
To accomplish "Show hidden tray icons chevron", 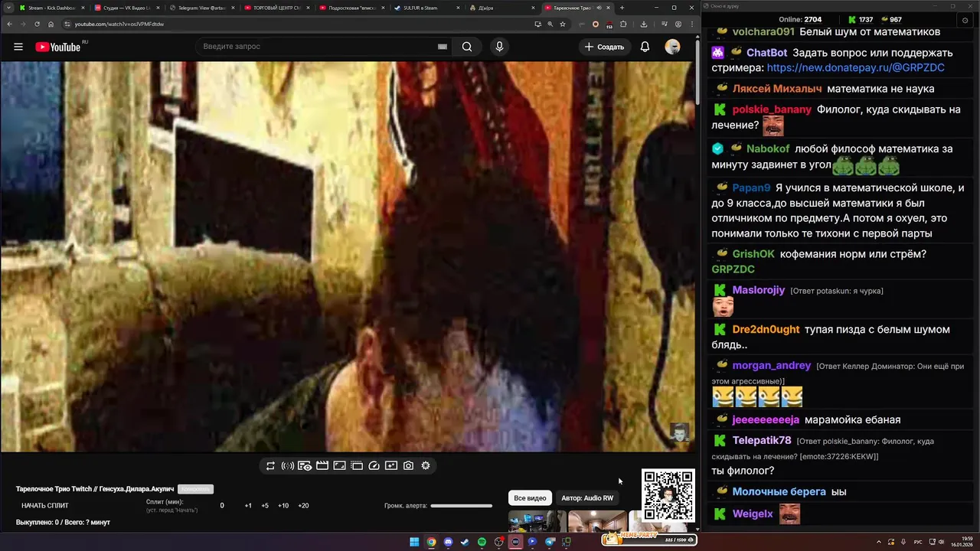I will point(879,542).
